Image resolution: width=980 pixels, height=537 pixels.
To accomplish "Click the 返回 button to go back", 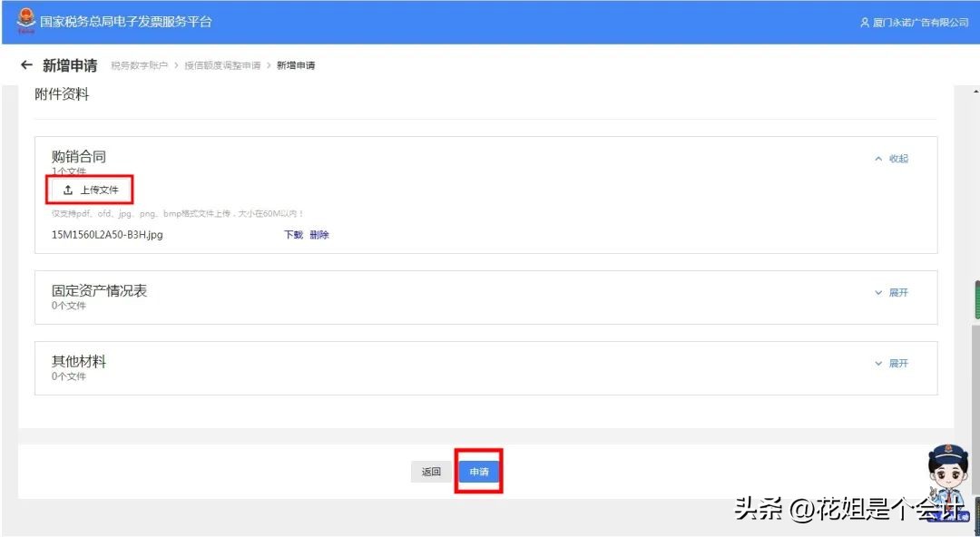I will coord(431,470).
